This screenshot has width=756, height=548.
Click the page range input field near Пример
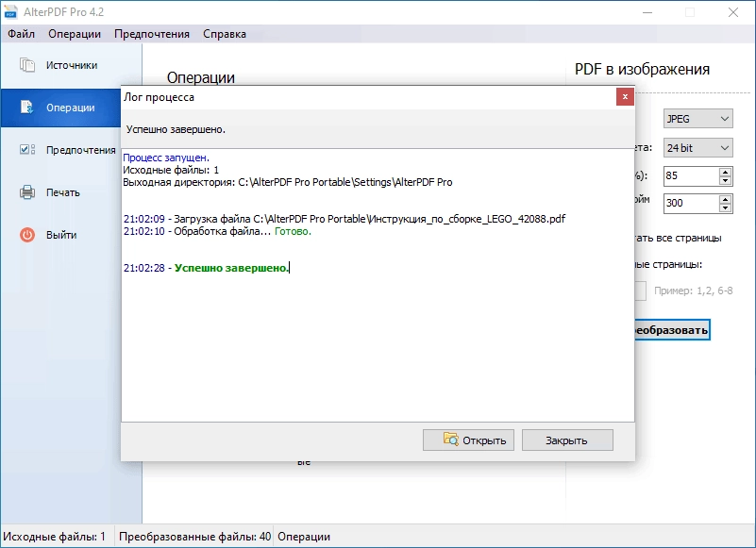point(640,291)
